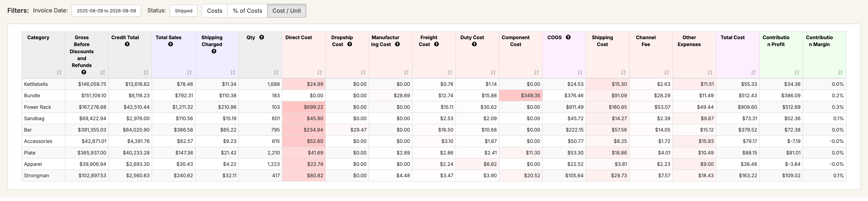The width and height of the screenshot is (868, 201).
Task: Click the Gross Before Discounts help icon
Action: point(84,72)
